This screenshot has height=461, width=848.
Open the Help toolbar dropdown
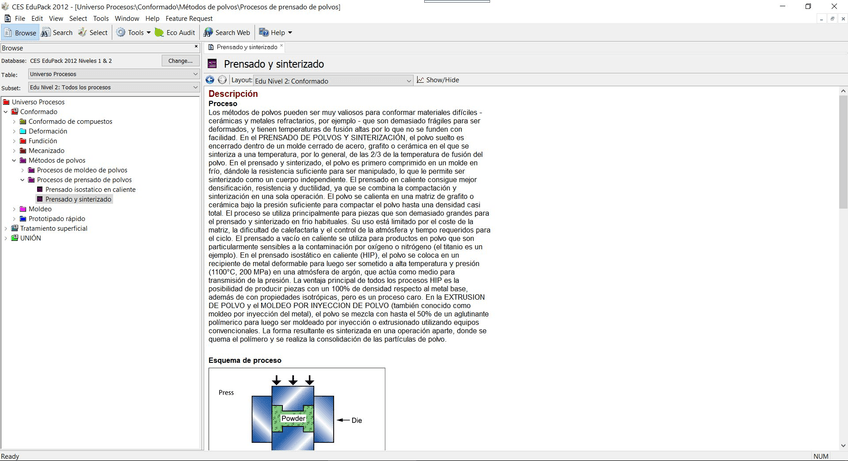pyautogui.click(x=275, y=32)
